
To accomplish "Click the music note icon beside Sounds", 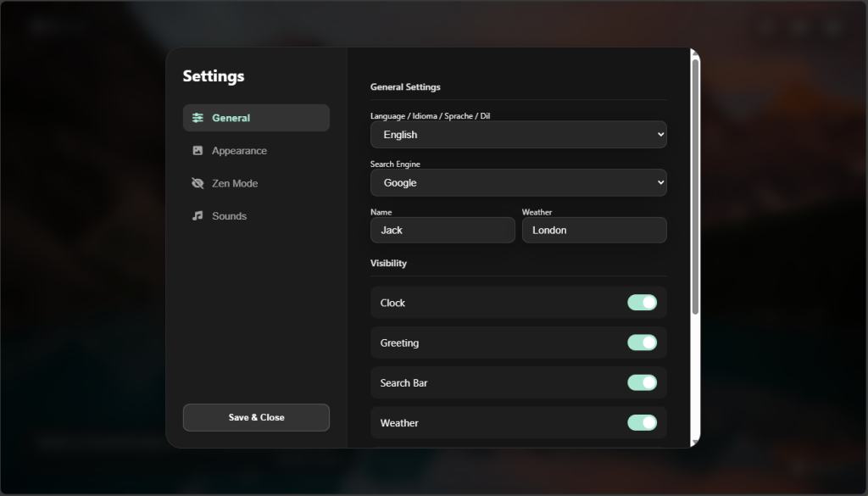I will point(198,216).
